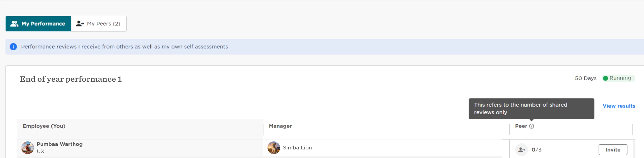Screen dimensions: 644x158
Task: Open the View results link
Action: tap(619, 106)
